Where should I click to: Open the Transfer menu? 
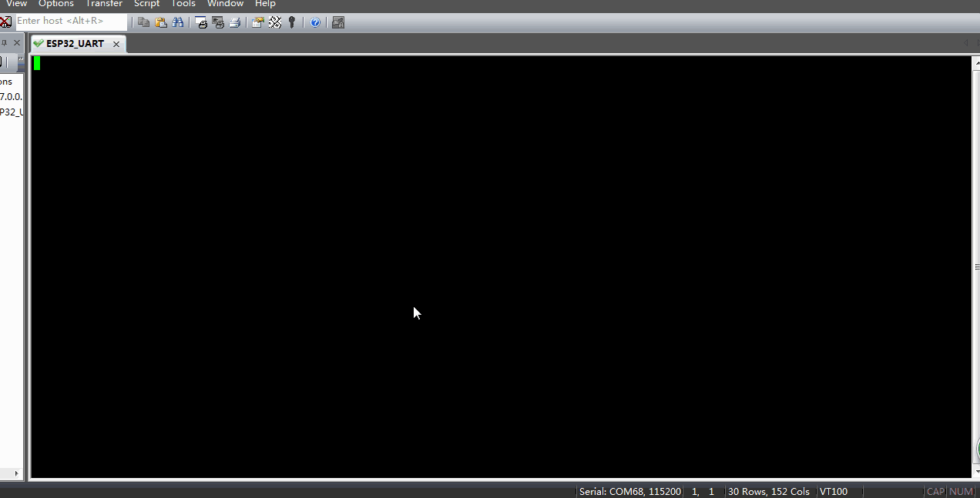(x=104, y=4)
